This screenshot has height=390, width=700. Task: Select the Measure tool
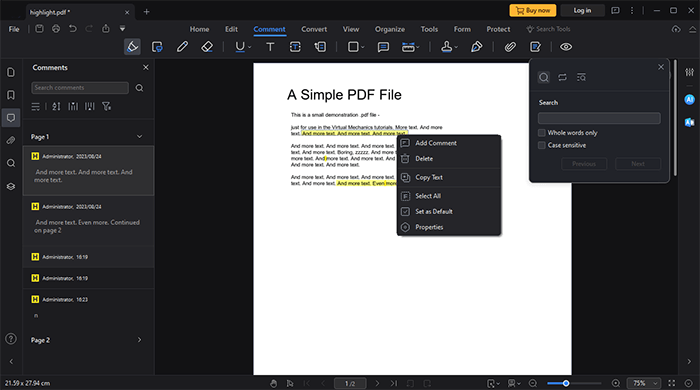pos(408,47)
